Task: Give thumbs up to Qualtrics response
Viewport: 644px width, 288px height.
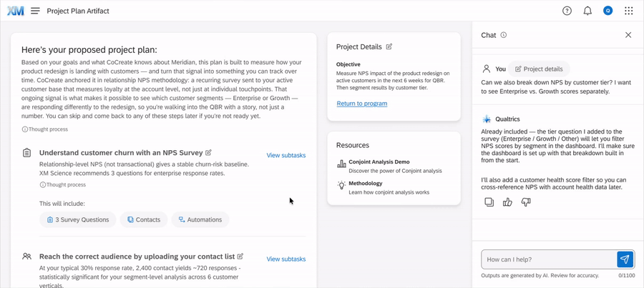Action: [507, 202]
